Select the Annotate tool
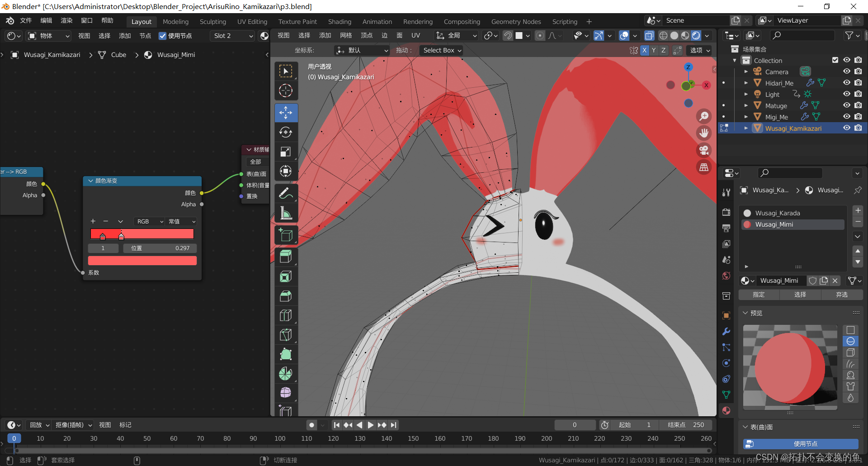 pos(286,194)
